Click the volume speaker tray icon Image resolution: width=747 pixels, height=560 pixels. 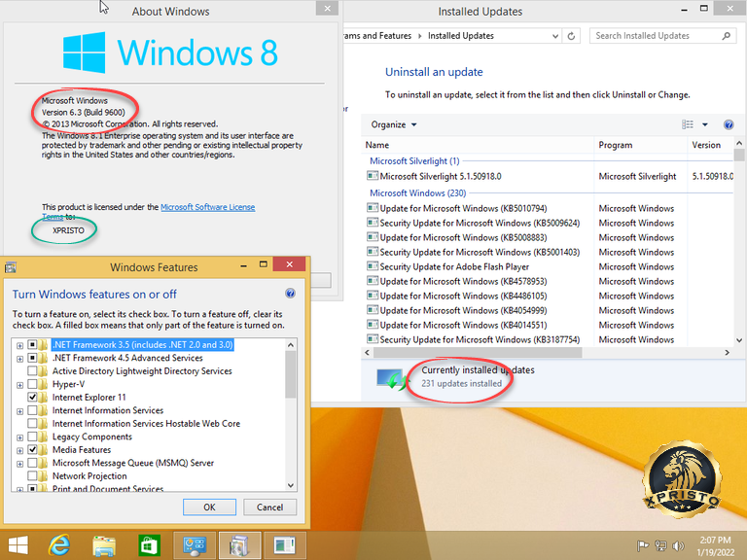click(x=678, y=545)
